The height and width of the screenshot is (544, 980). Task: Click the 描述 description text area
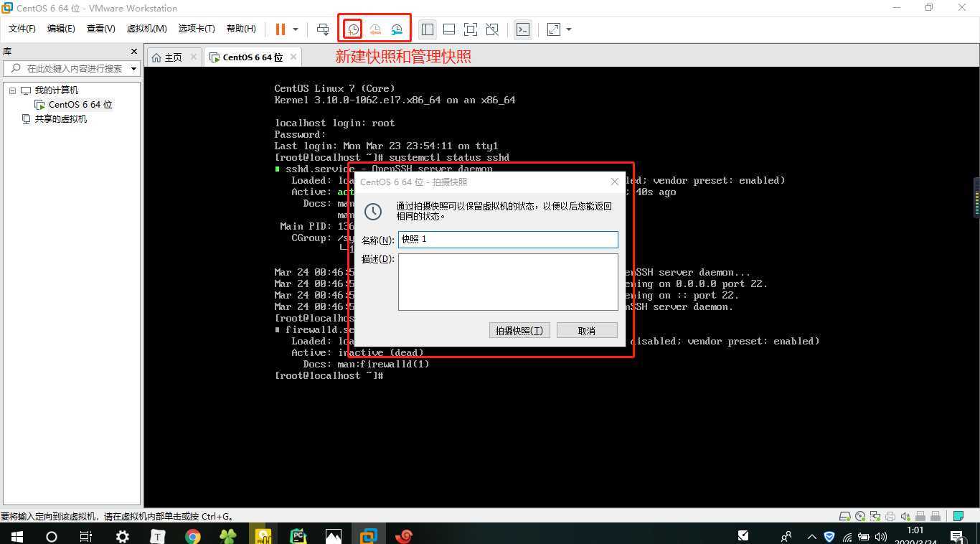coord(508,282)
